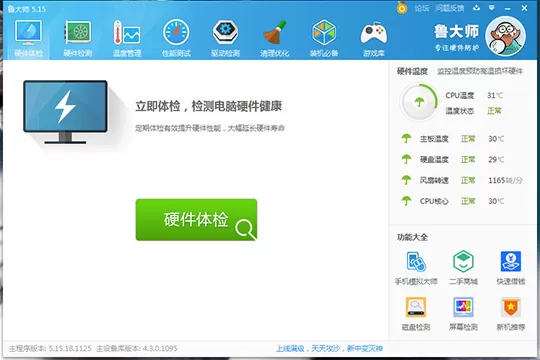
Task: Click the 硬件温度 panel heading
Action: pos(412,71)
